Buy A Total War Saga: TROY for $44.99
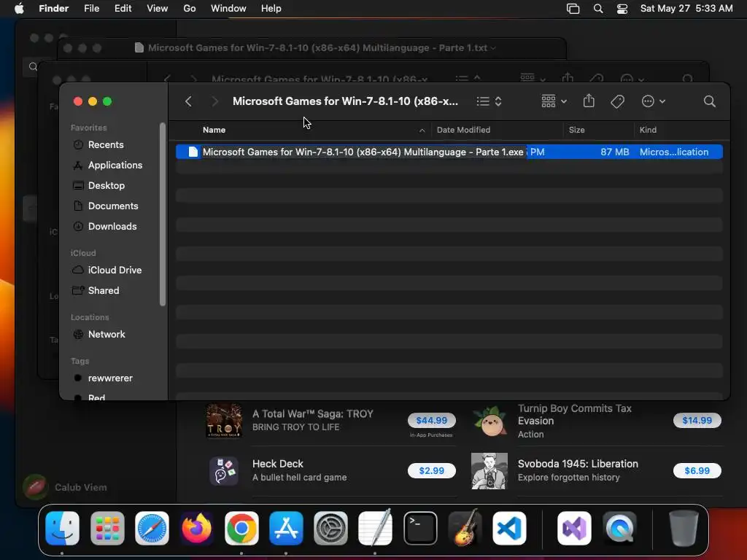The width and height of the screenshot is (747, 560). (x=432, y=421)
